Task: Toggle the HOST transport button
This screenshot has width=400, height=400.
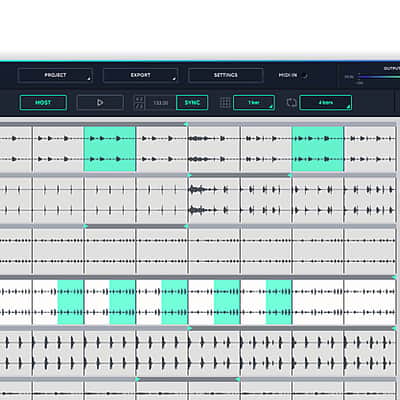Action: (x=43, y=103)
